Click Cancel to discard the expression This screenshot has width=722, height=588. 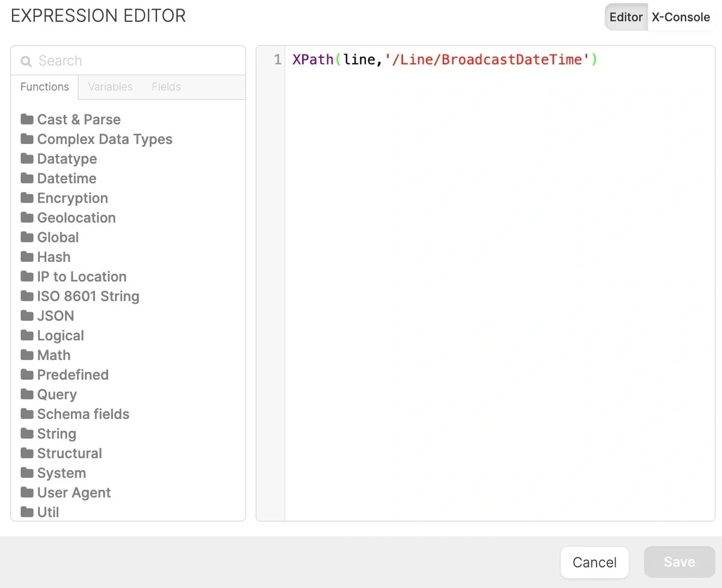coord(594,562)
